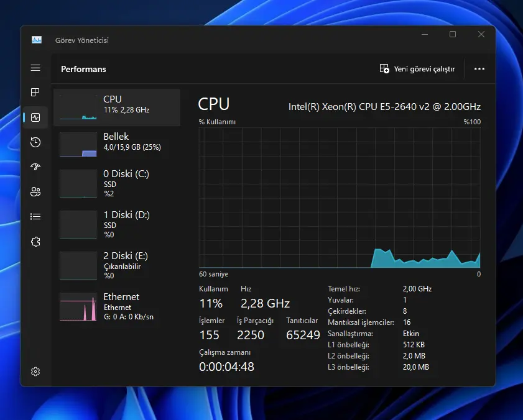Click 'Sanallaştırma:' value Etkin
The width and height of the screenshot is (523, 420).
click(411, 334)
